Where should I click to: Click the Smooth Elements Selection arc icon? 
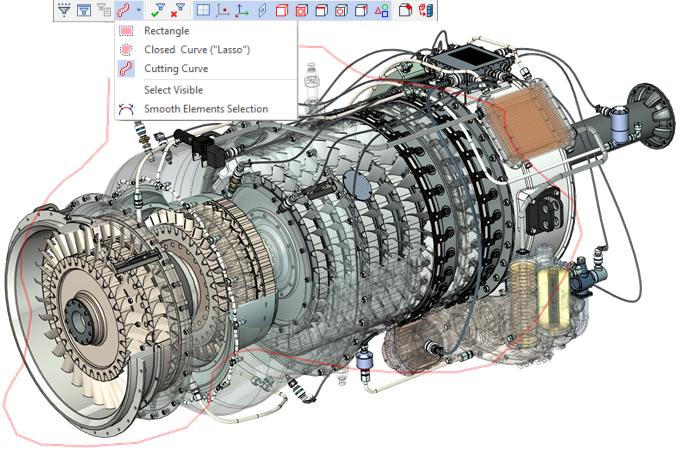(x=126, y=109)
